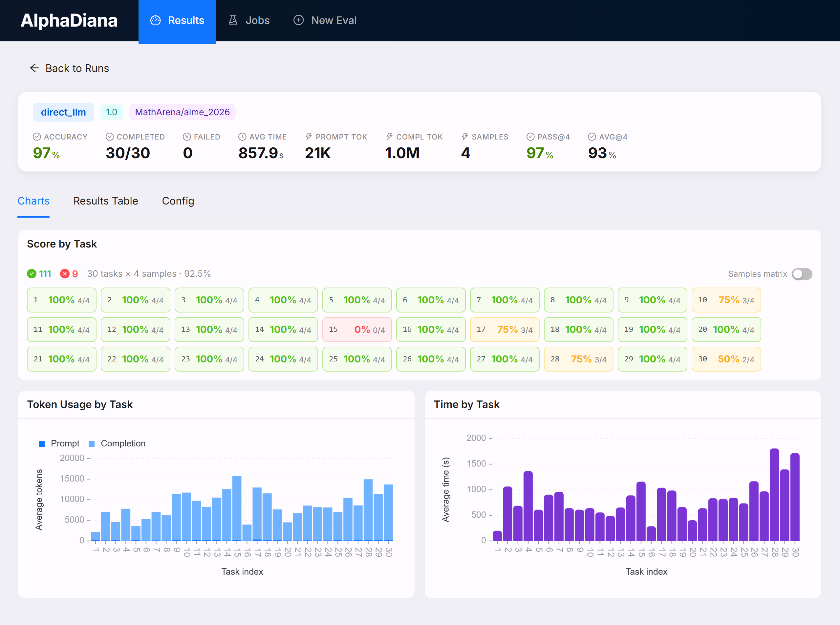
Task: Open task 17 score card
Action: [505, 330]
